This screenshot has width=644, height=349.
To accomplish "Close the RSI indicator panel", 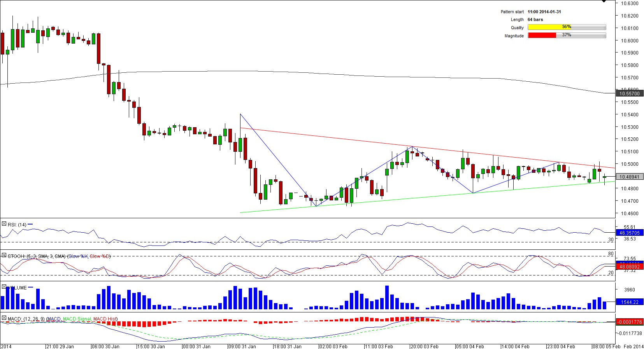I will [4, 224].
